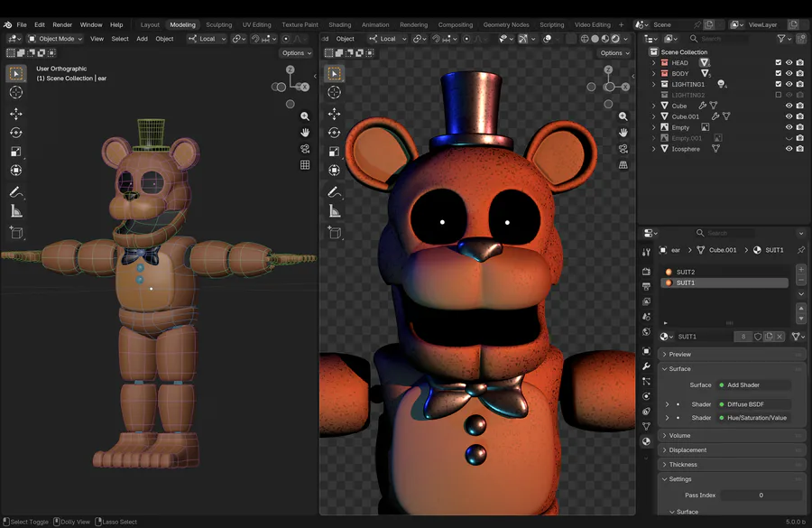Uncheck the LIGHTING1 collection checkbox
812x528 pixels.
coord(779,84)
